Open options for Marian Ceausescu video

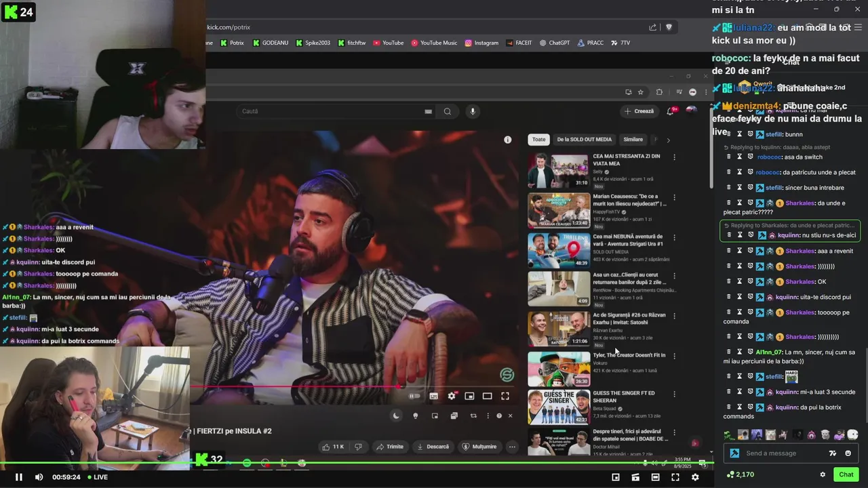click(674, 197)
